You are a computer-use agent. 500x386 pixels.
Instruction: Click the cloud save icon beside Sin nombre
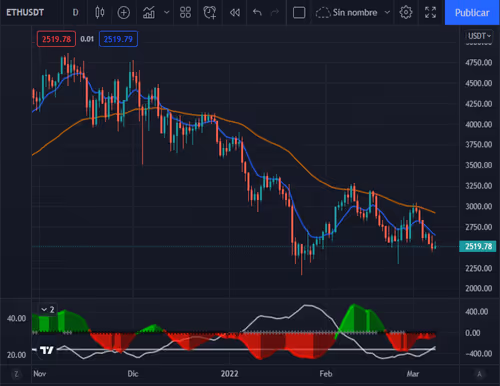click(323, 13)
